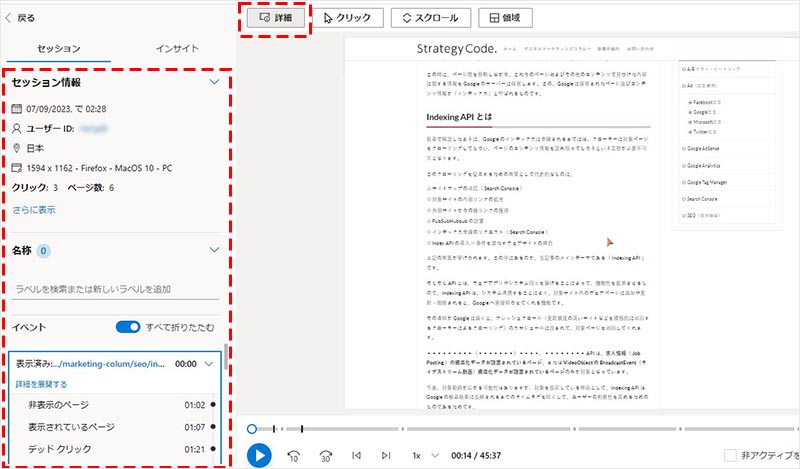Jump to the next session
The image size is (800, 469).
coord(384,455)
